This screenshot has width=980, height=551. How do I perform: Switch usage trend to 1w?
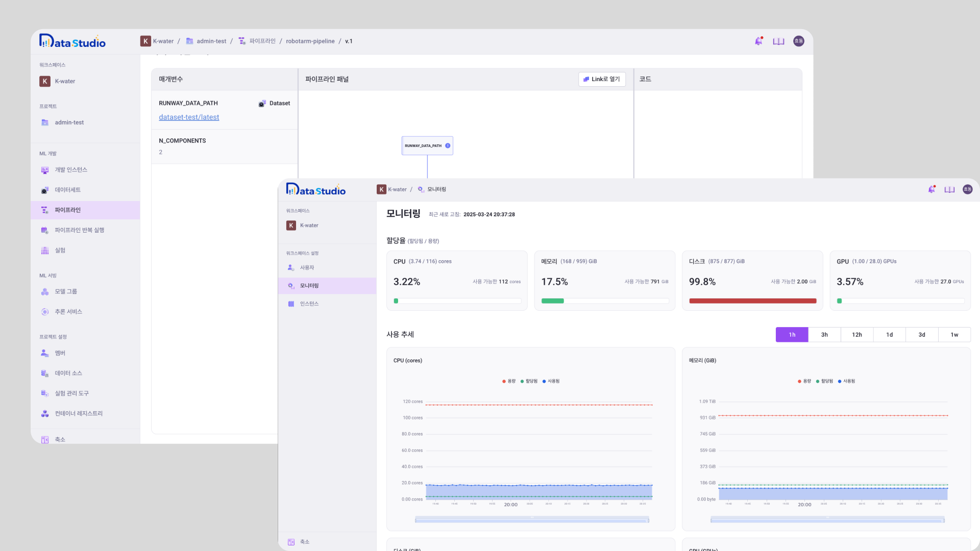(x=954, y=335)
